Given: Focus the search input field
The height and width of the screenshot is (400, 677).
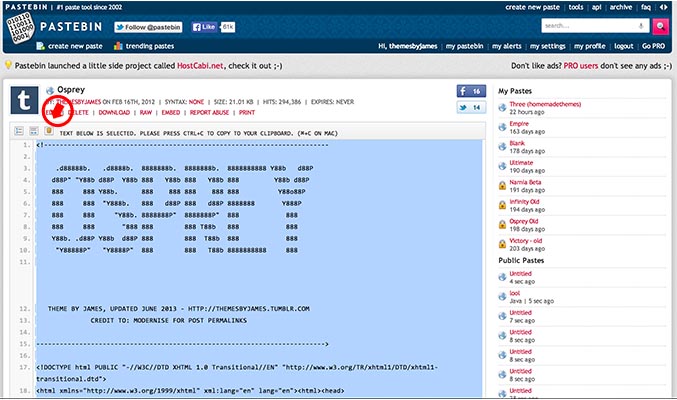Looking at the screenshot, I should click(593, 26).
